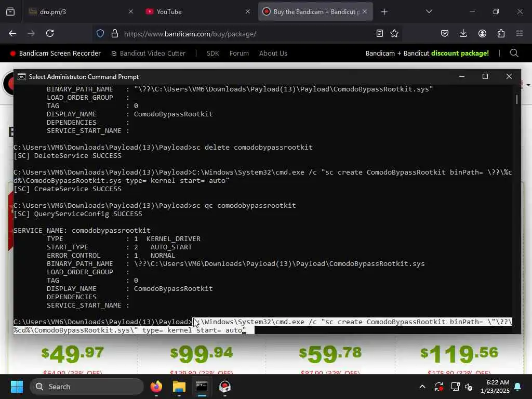Click the '1 KERNEL_DRIVER' type value
Screen dimensions: 532x399
167,239
